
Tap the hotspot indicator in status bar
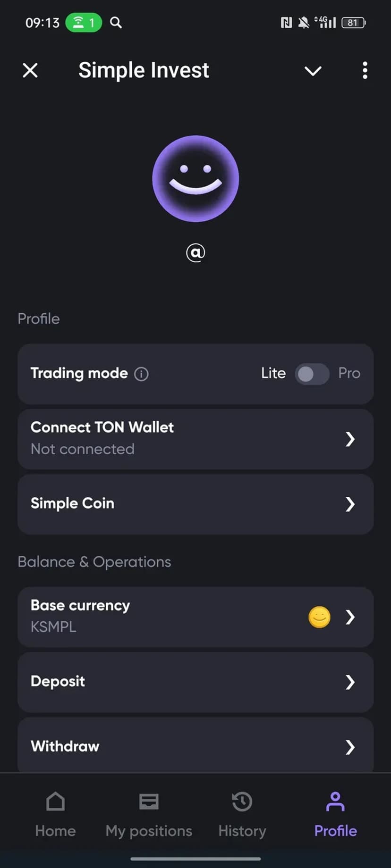[84, 23]
